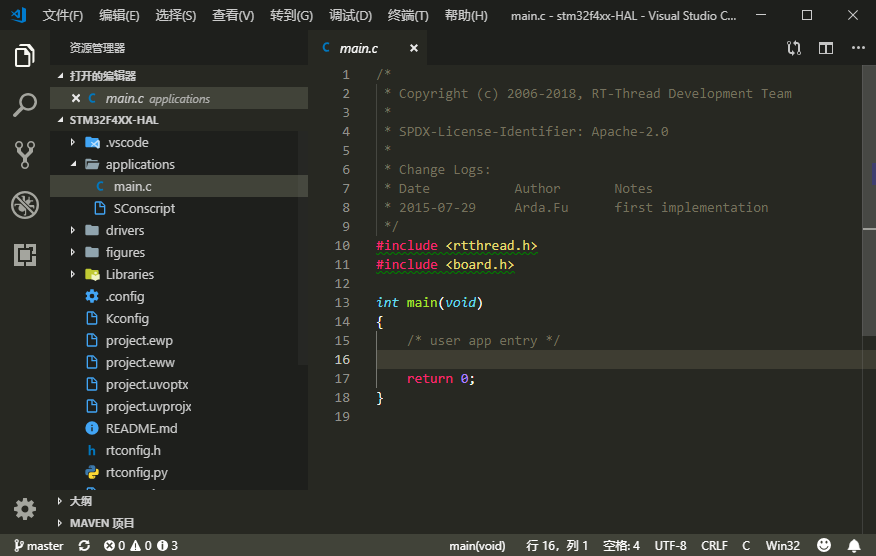Open the project.ewp file

(179, 340)
